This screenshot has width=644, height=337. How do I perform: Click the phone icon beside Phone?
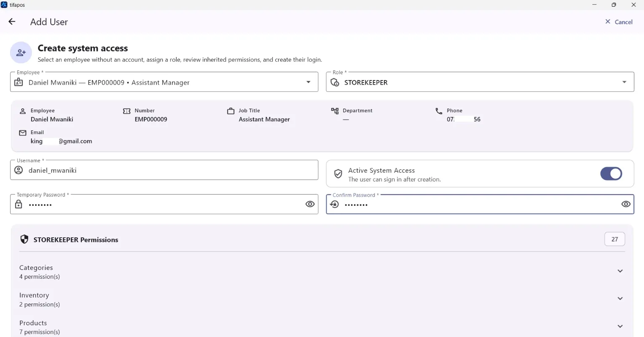point(439,111)
